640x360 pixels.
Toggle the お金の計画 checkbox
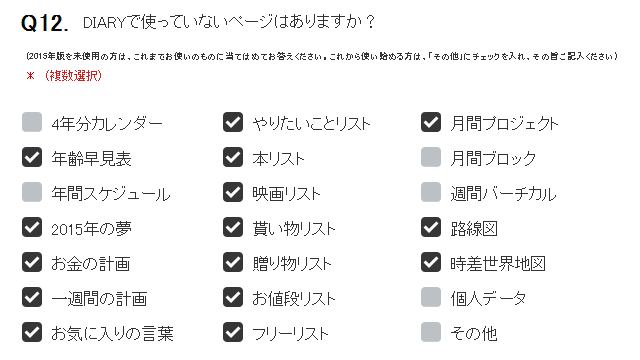pos(32,262)
